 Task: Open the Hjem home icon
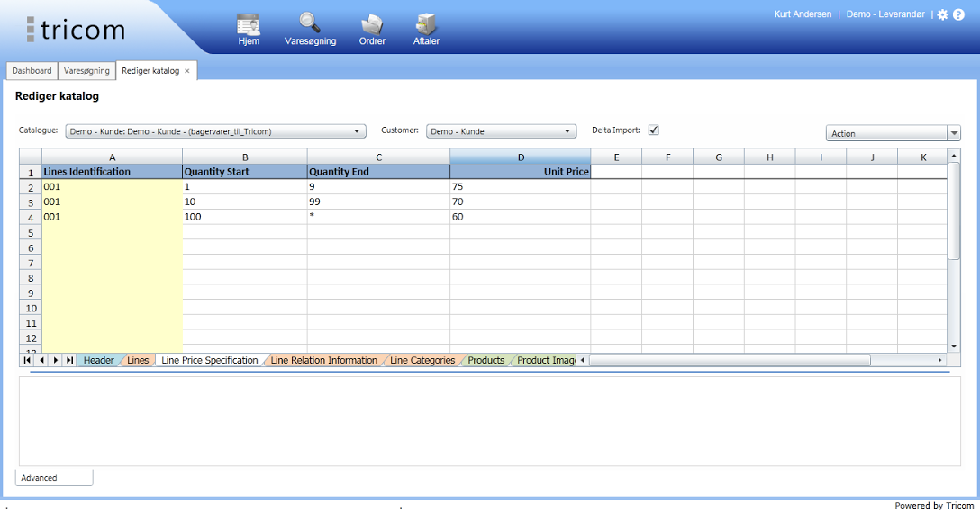[248, 30]
